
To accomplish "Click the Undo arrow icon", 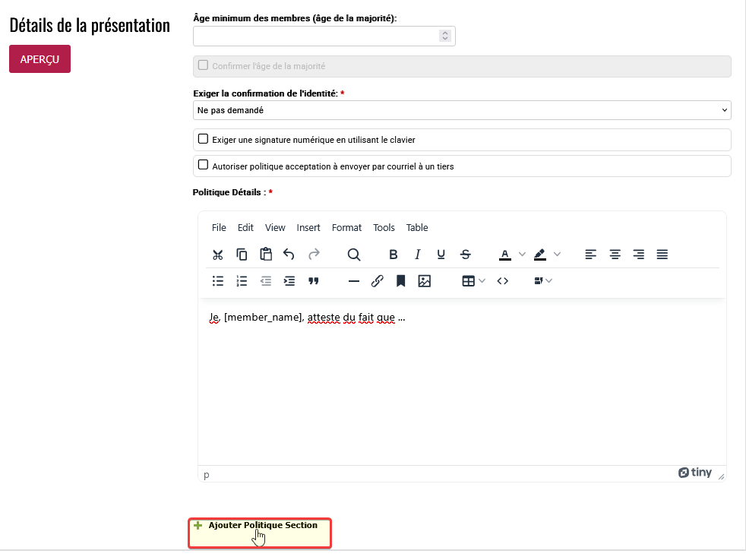I will pyautogui.click(x=289, y=255).
